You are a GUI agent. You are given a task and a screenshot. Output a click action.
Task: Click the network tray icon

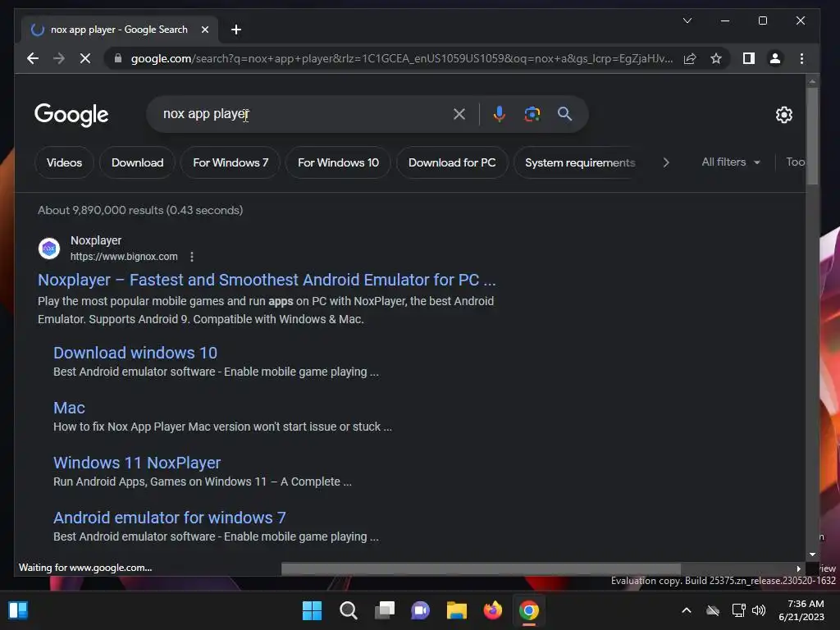[x=739, y=610]
